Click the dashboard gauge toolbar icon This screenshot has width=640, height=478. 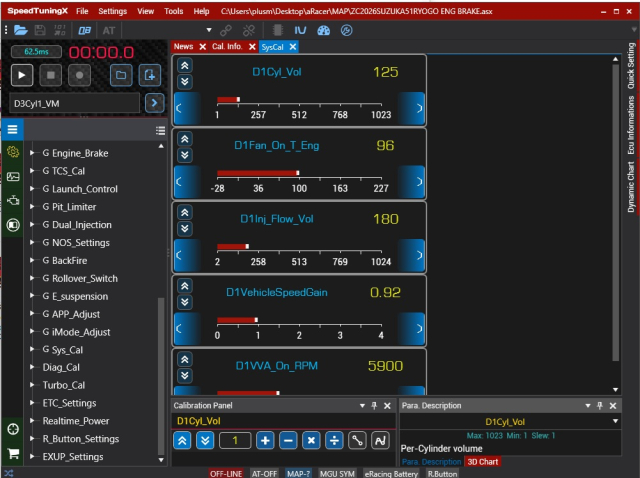pos(323,30)
